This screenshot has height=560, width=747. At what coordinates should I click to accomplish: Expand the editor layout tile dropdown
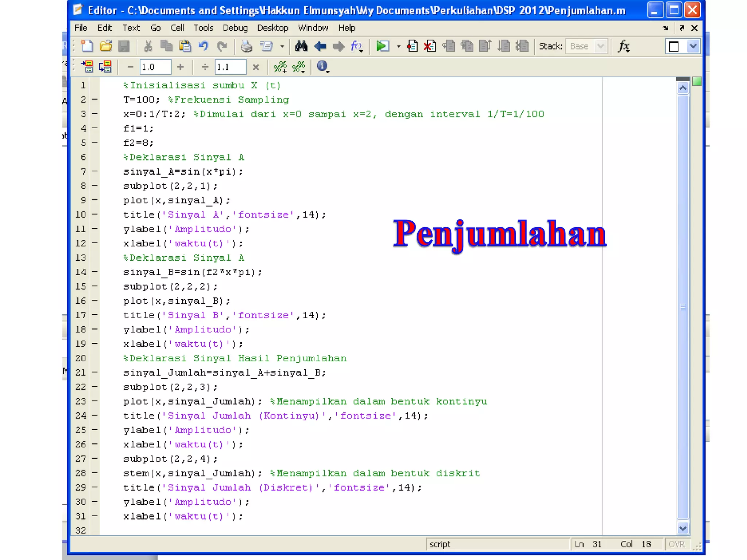(x=693, y=46)
